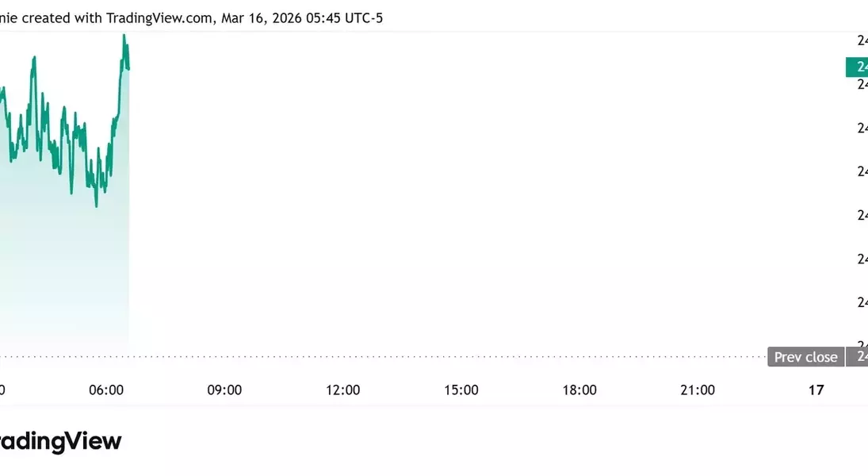
Task: Click the latest endpoint of the price line
Action: pos(128,68)
